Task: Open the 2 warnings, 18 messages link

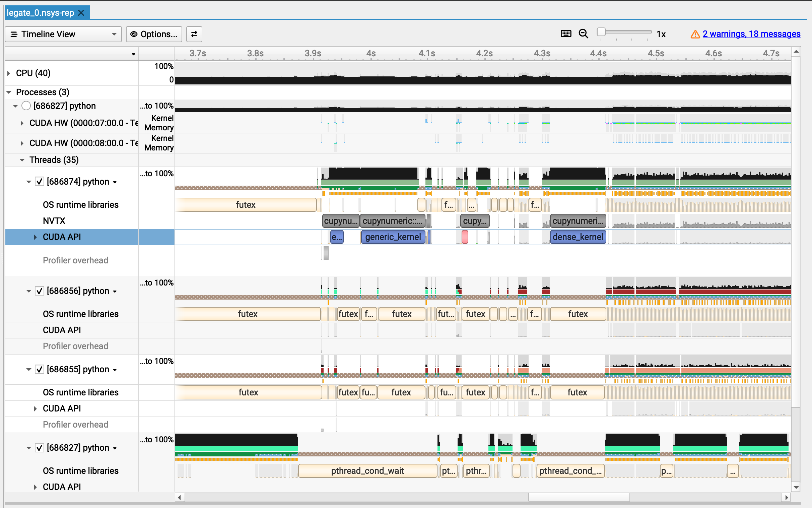Action: coord(751,34)
